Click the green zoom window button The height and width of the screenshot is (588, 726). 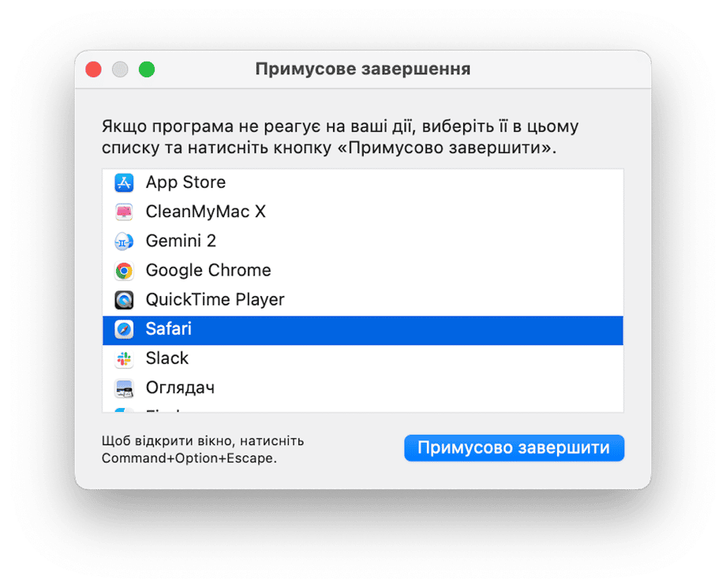[147, 69]
